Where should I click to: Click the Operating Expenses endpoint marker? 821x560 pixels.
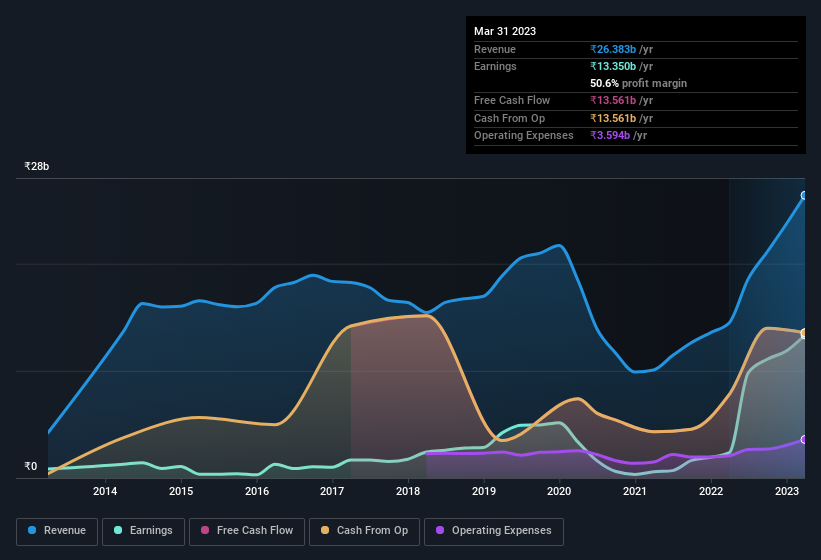[x=804, y=440]
